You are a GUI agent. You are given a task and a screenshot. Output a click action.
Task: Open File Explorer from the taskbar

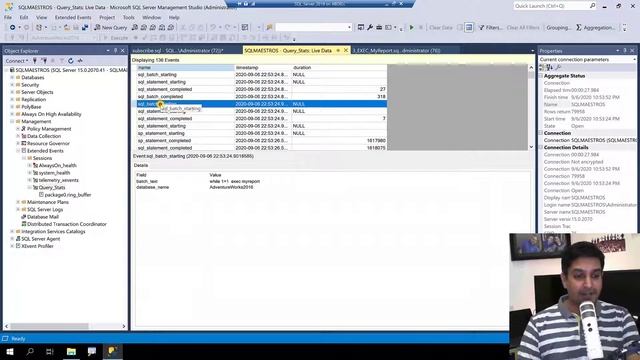(x=71, y=351)
